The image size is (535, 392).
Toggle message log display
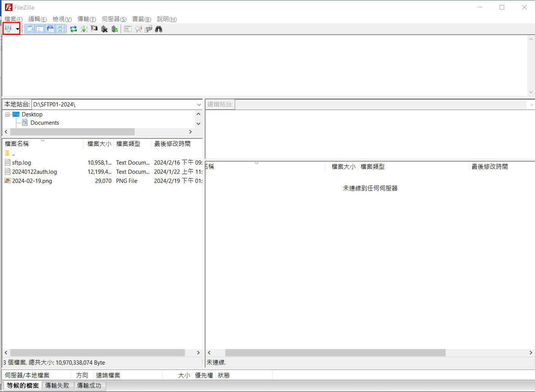click(x=30, y=29)
